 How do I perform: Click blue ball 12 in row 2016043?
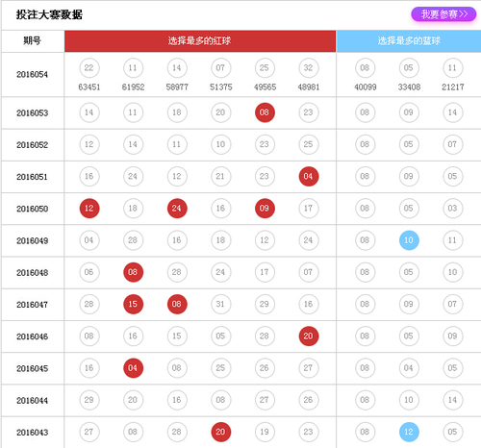tap(409, 432)
